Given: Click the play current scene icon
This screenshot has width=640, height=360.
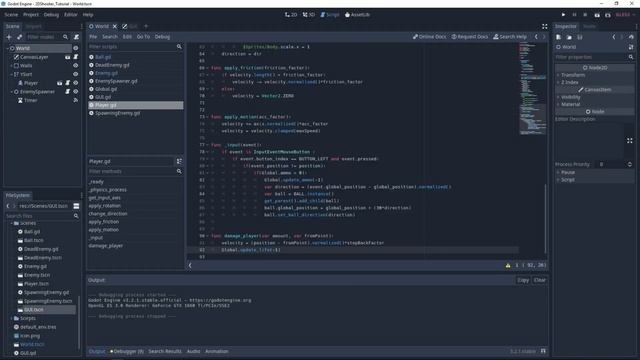Looking at the screenshot, I should [597, 15].
